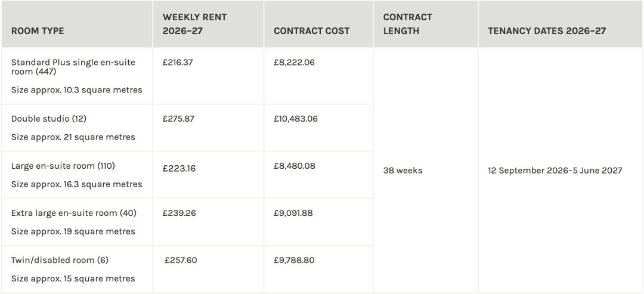Screen dimensions: 644x294
Task: Click the CONTRACT LENGTH column header
Action: pyautogui.click(x=408, y=24)
